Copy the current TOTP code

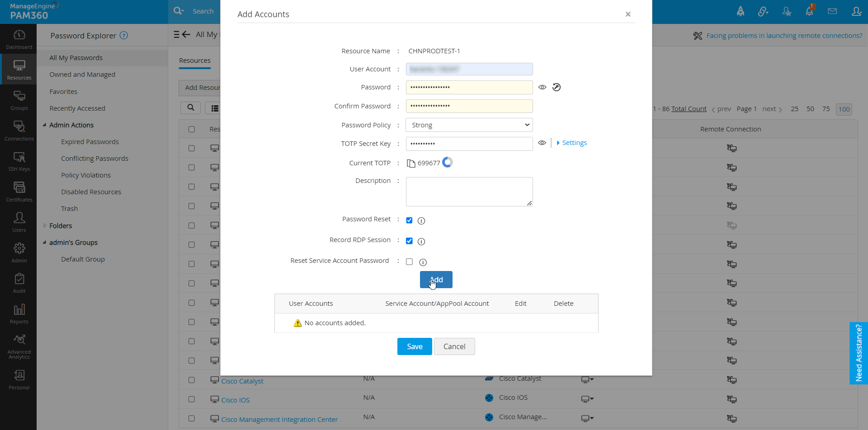[411, 163]
